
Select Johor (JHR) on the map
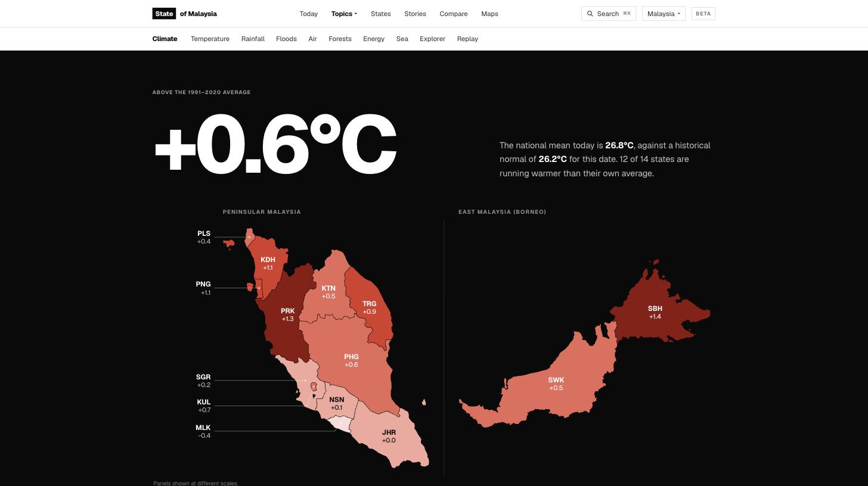pyautogui.click(x=389, y=437)
